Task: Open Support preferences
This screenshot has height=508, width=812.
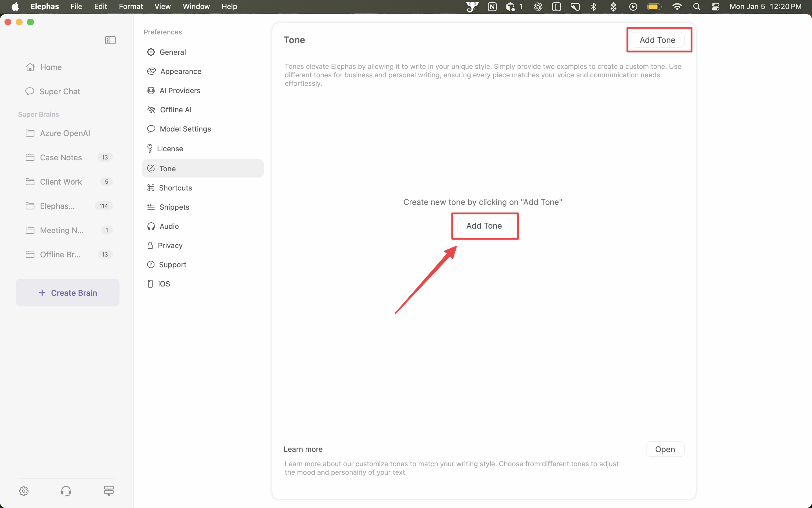Action: [203, 264]
